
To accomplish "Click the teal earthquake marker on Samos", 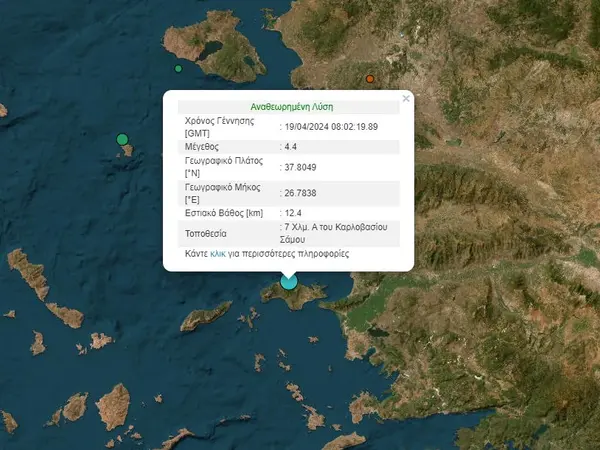I will coord(289,282).
